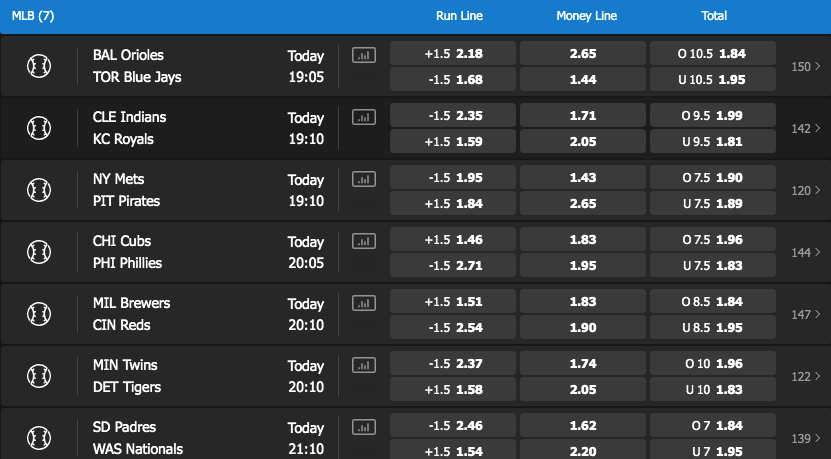
Task: Select Over 7.5 at 1.90 Mets game
Action: point(713,178)
